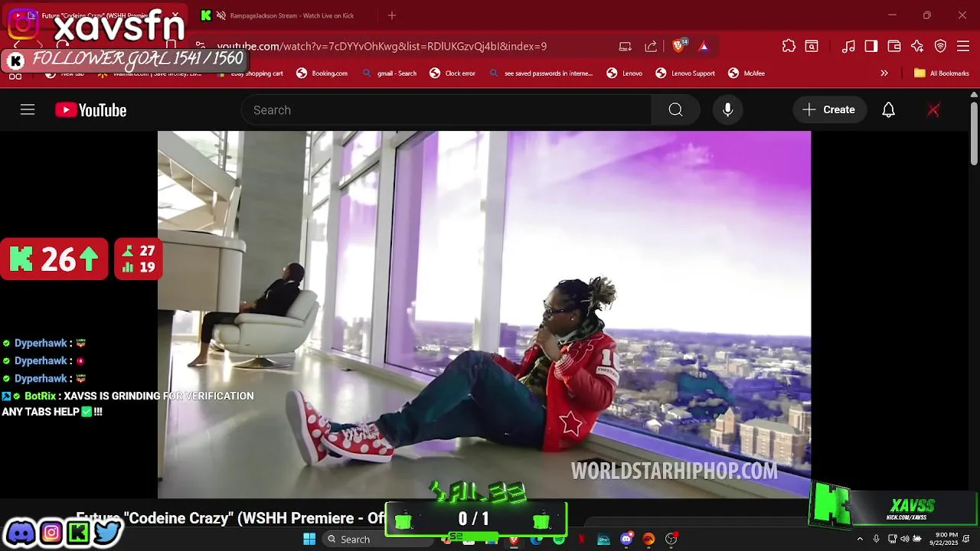Show hidden system tray icons
This screenshot has height=551, width=980.
pos(860,540)
